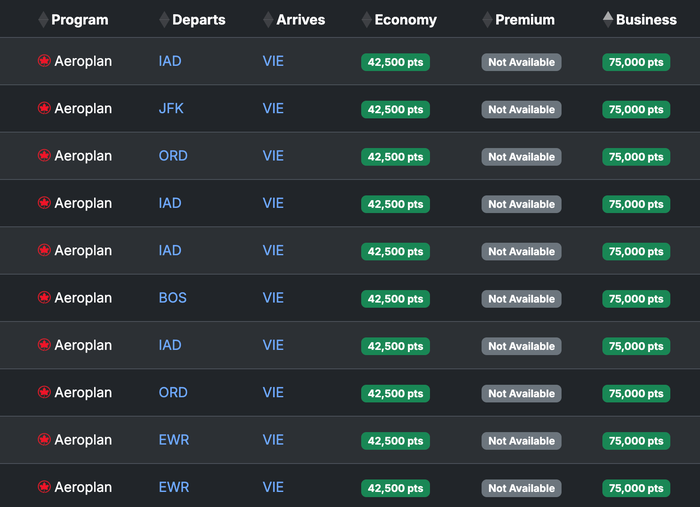The height and width of the screenshot is (507, 700).
Task: Click the Premium column sort arrows
Action: click(x=488, y=20)
